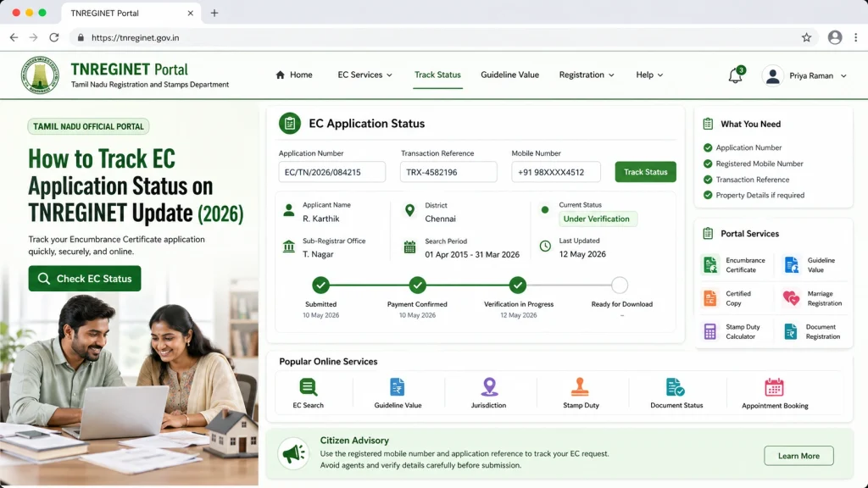Viewport: 868px width, 488px height.
Task: Open Marriage Registration portal service
Action: (813, 298)
